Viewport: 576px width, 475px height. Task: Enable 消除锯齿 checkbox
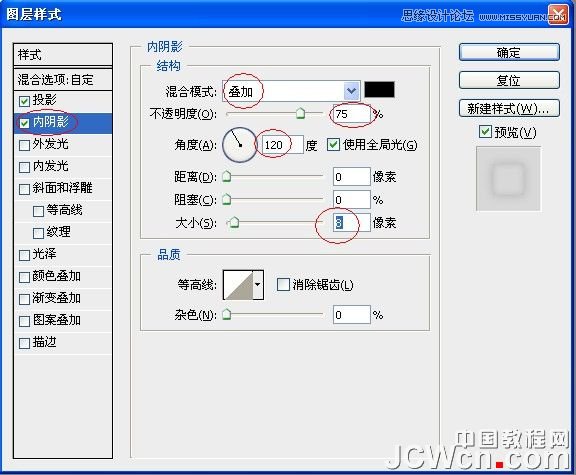pyautogui.click(x=283, y=284)
